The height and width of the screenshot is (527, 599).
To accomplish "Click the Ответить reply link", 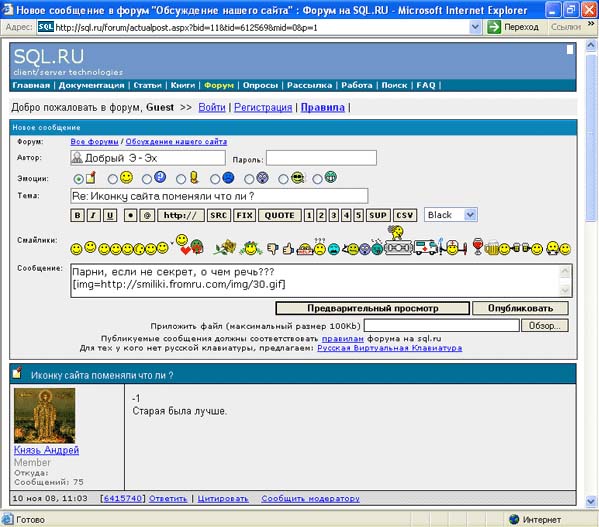I will point(168,498).
